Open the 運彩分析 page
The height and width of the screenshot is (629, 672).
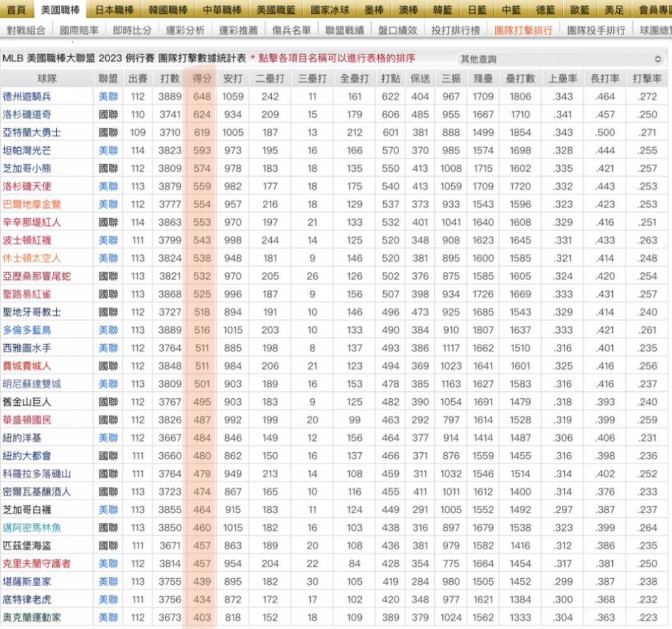(x=186, y=30)
